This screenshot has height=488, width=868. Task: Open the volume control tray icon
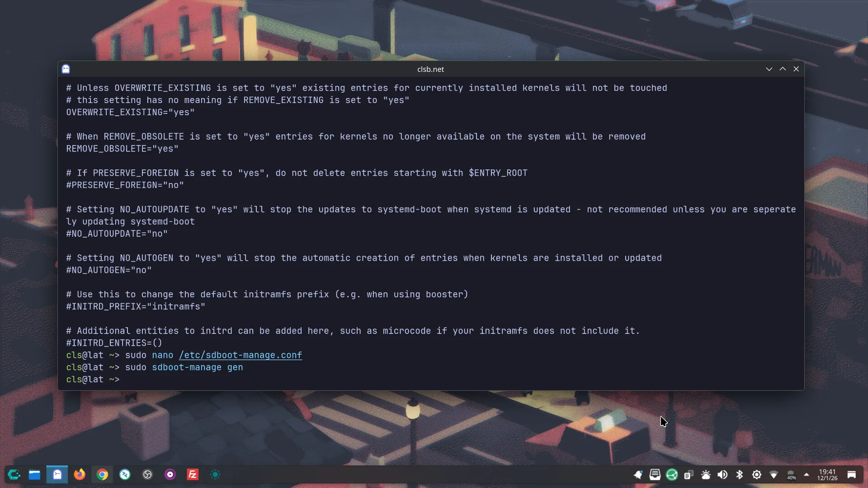(x=722, y=474)
